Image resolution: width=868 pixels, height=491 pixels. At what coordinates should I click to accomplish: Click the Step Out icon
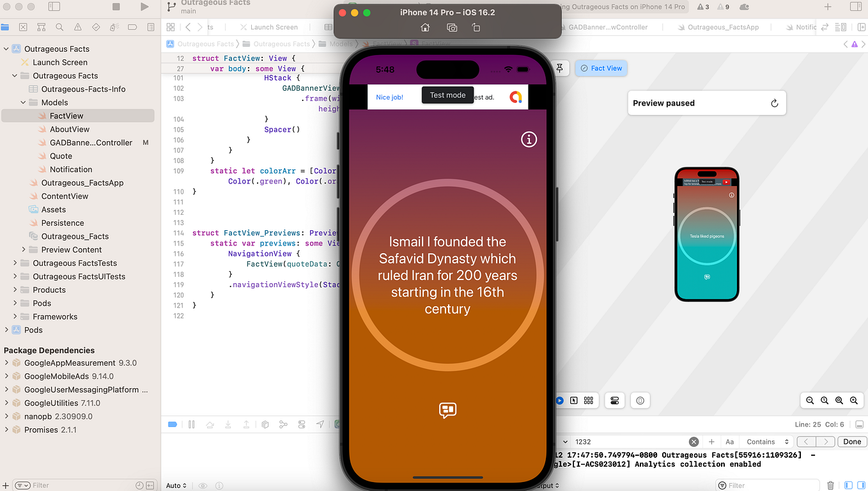coord(246,424)
